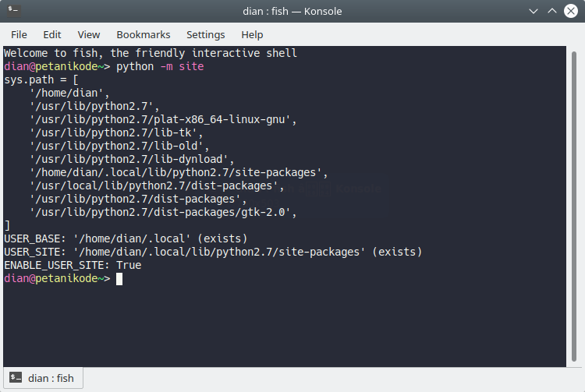The height and width of the screenshot is (392, 585).
Task: Open the Edit menu
Action: tap(52, 34)
